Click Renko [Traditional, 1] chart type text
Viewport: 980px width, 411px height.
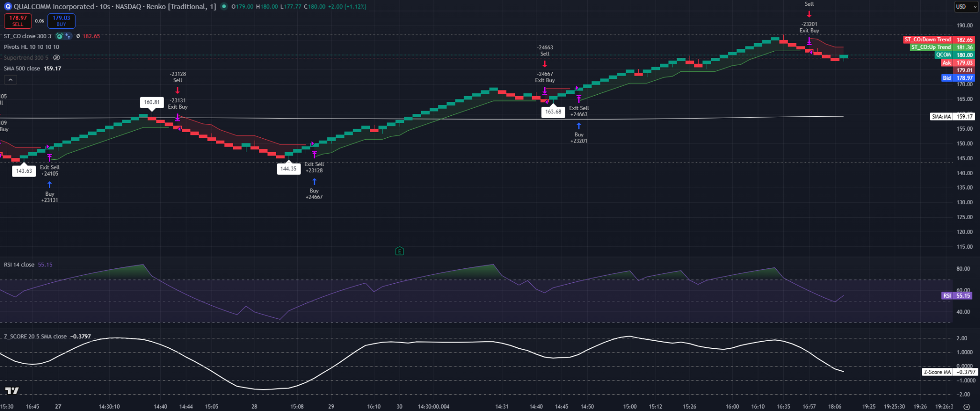pos(181,7)
